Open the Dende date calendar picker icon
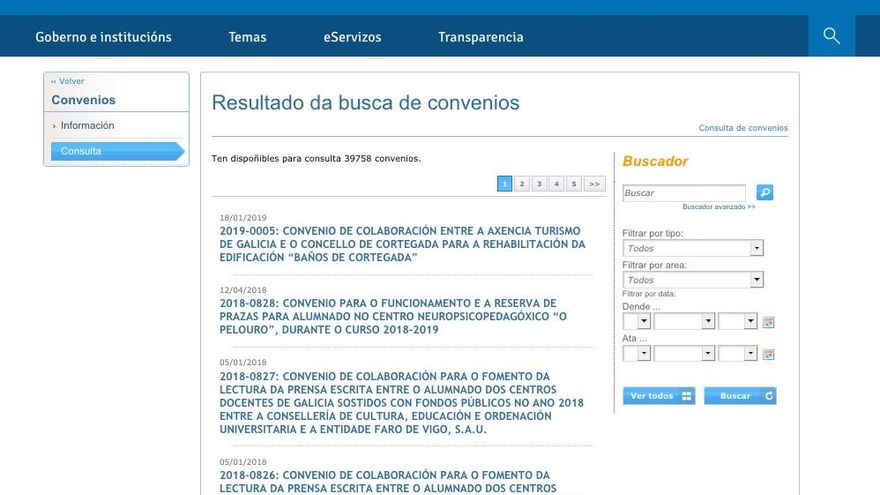 click(x=768, y=322)
